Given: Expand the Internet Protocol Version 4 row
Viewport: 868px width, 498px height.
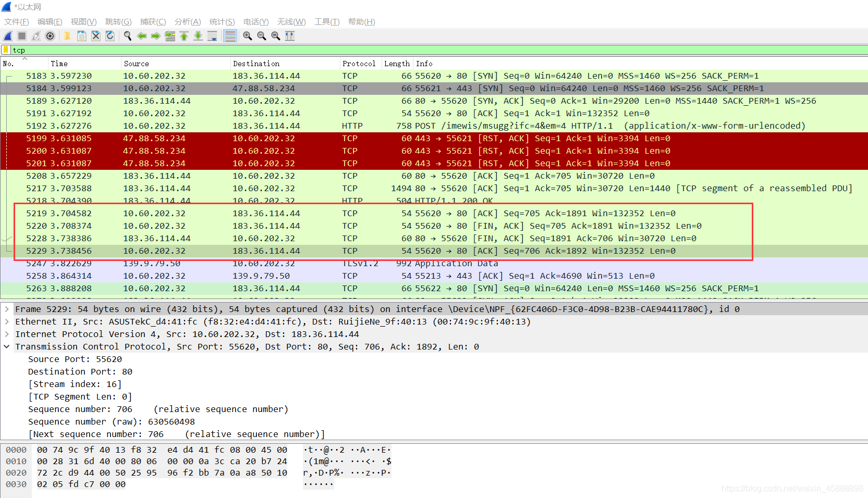Looking at the screenshot, I should click(7, 334).
